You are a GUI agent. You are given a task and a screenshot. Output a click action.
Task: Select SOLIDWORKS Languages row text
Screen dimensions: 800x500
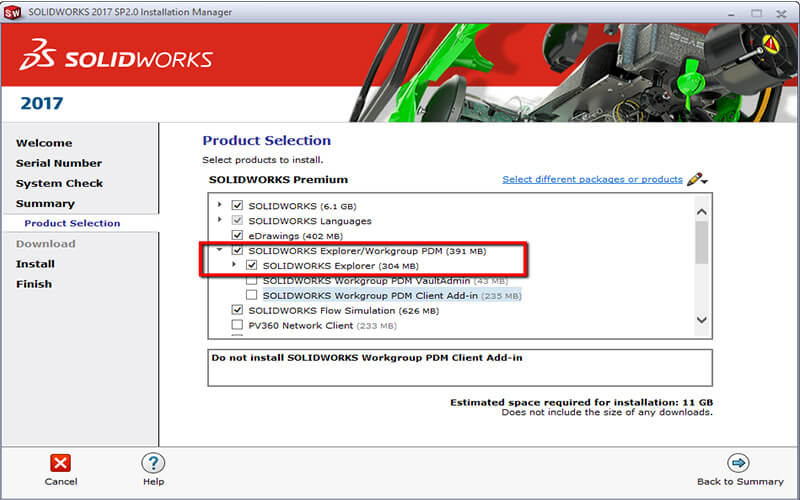click(310, 221)
